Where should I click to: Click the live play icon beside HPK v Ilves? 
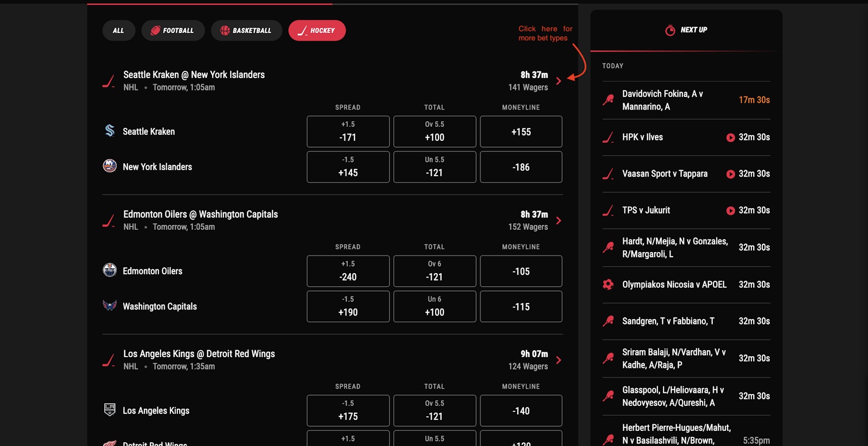(730, 138)
